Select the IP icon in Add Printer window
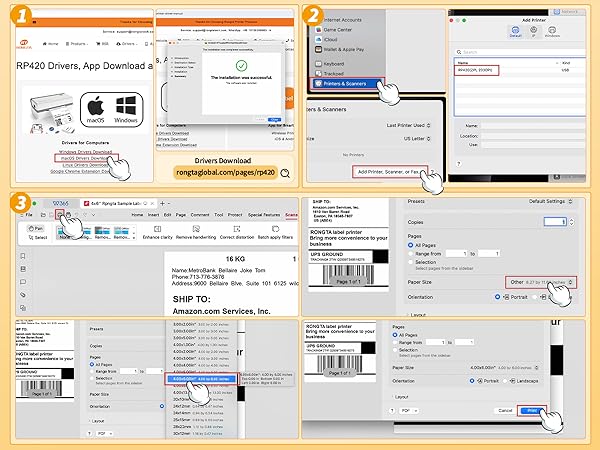The height and width of the screenshot is (450, 600). pyautogui.click(x=533, y=30)
